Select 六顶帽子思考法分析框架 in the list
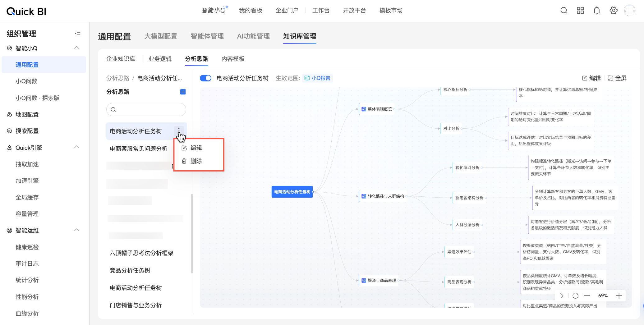Image resolution: width=644 pixels, height=325 pixels. 141,253
